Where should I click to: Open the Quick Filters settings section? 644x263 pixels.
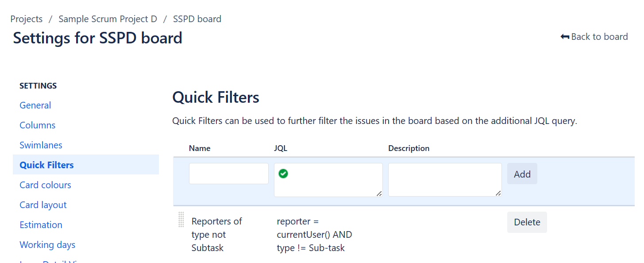(x=46, y=165)
